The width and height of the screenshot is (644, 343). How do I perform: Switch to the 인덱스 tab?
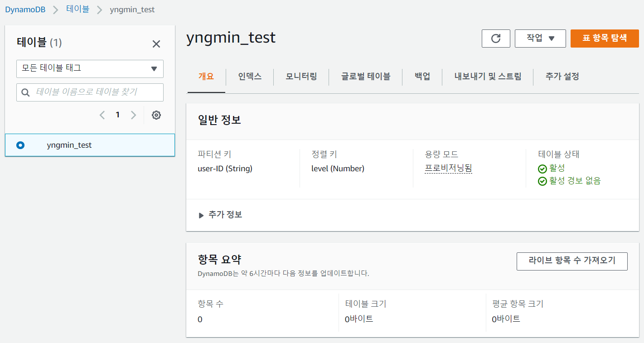tap(250, 77)
